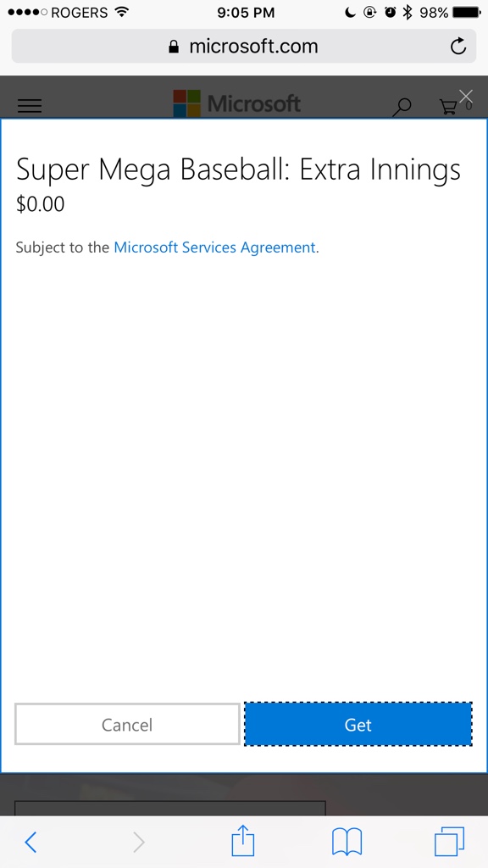
Task: Tap the Wi-Fi icon in status bar
Action: tap(122, 12)
